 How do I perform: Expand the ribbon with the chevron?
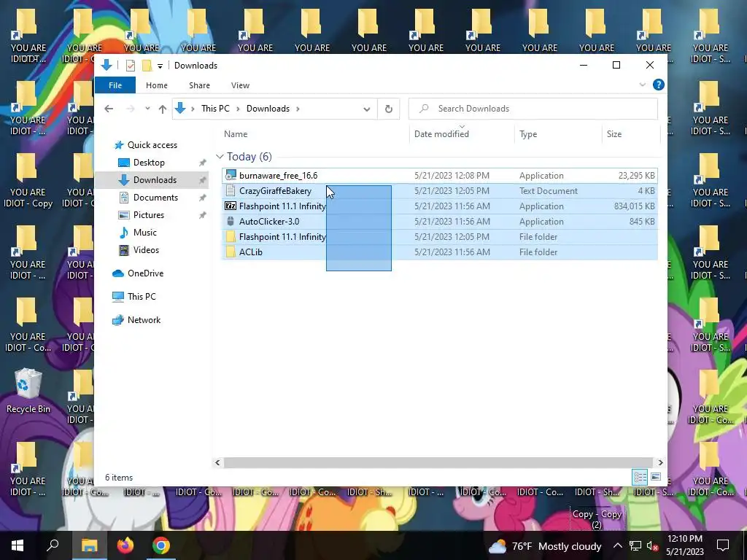(642, 85)
